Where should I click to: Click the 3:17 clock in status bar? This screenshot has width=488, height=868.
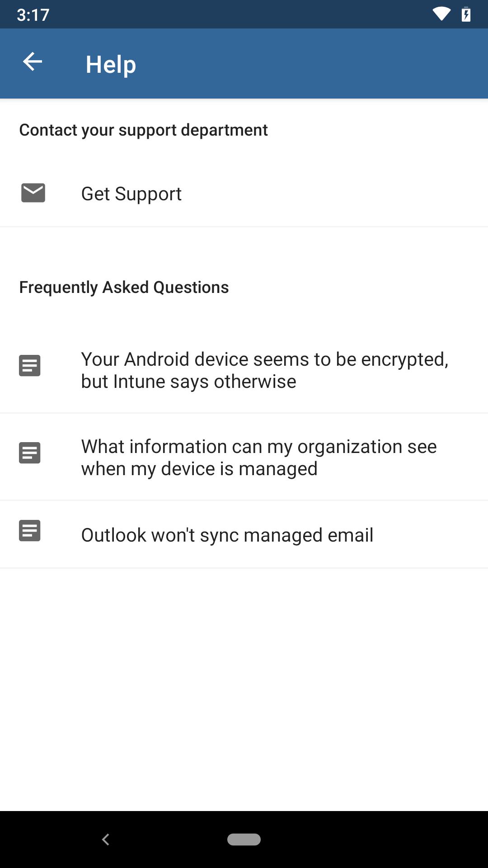point(33,15)
